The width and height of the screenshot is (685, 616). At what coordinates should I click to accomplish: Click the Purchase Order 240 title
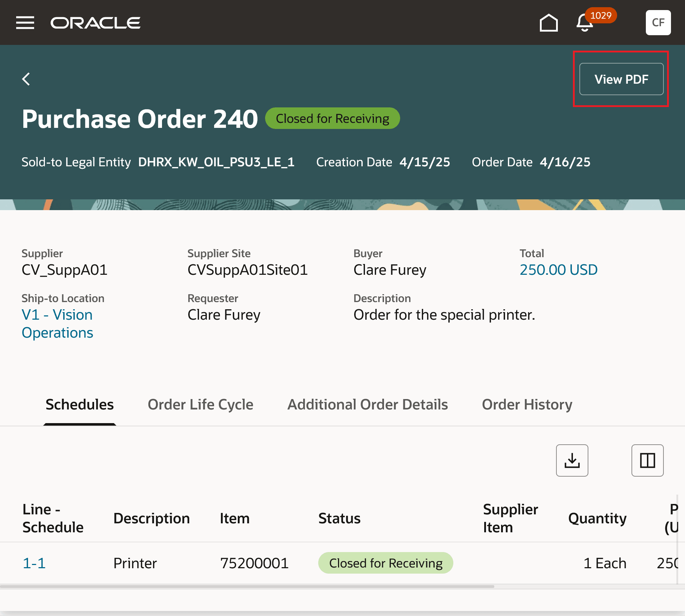tap(140, 119)
